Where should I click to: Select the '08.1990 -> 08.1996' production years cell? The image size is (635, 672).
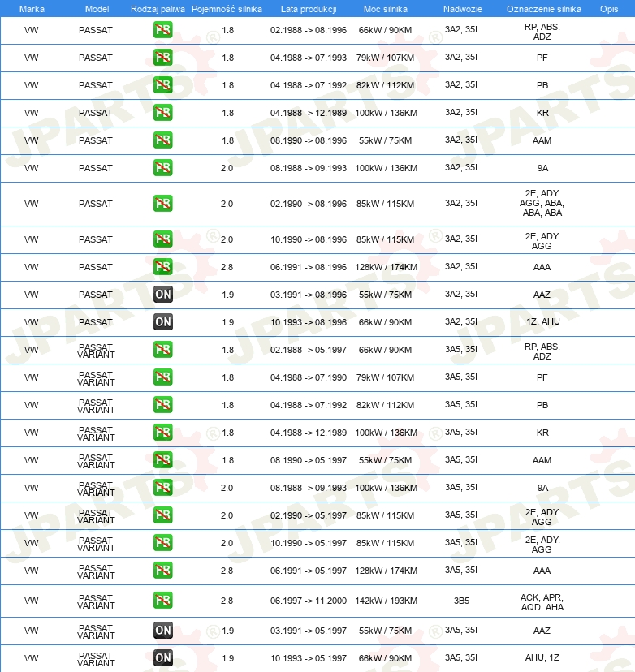[309, 140]
